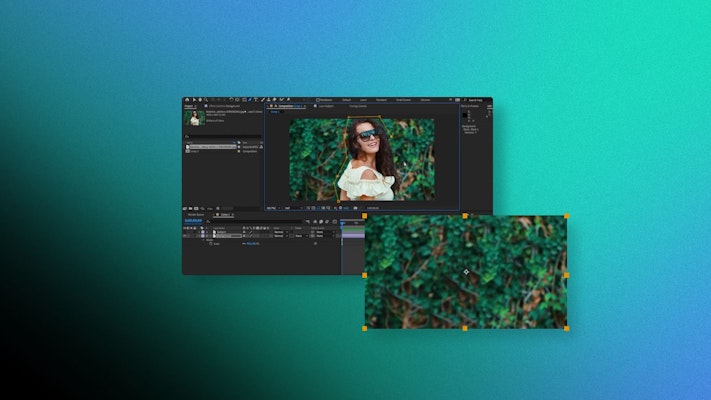
Task: Click the project footage thumbnail preview
Action: [x=195, y=118]
